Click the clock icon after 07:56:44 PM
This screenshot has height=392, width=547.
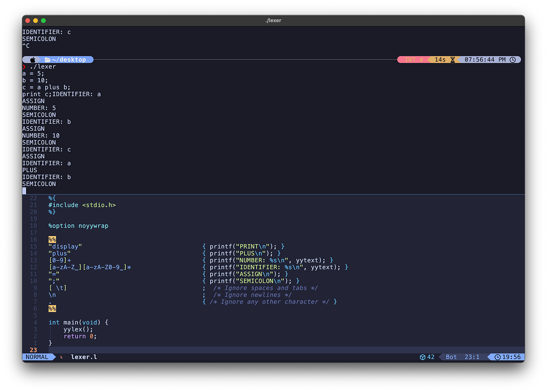(513, 59)
